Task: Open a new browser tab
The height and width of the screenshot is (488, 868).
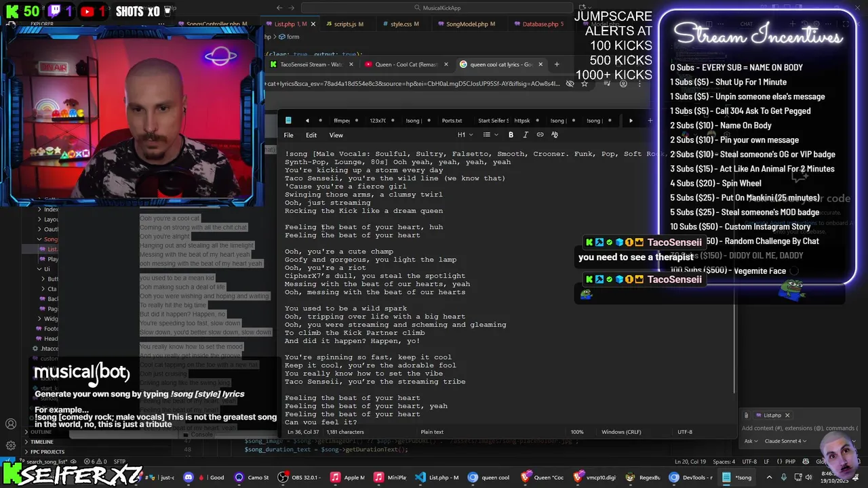Action: tap(557, 64)
